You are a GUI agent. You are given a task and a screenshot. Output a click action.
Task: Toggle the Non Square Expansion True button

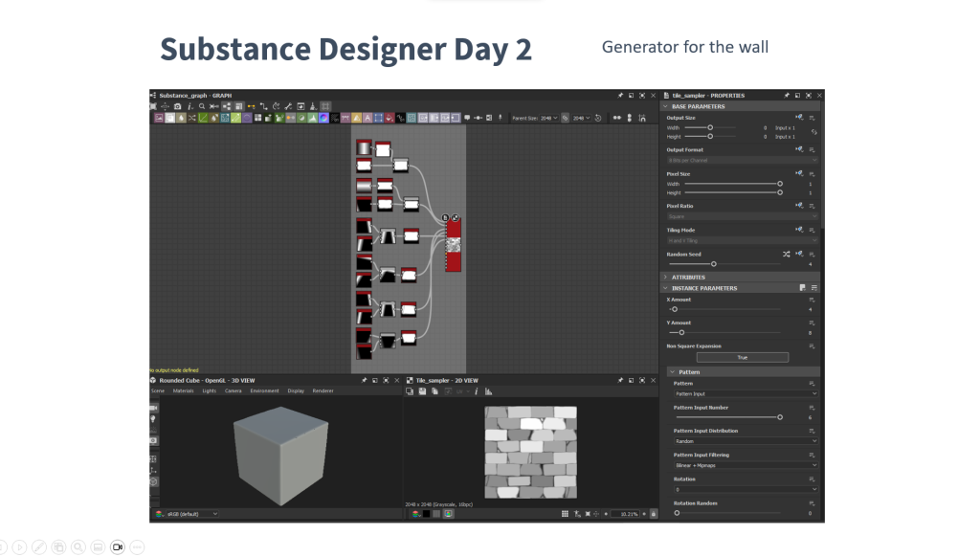(743, 358)
